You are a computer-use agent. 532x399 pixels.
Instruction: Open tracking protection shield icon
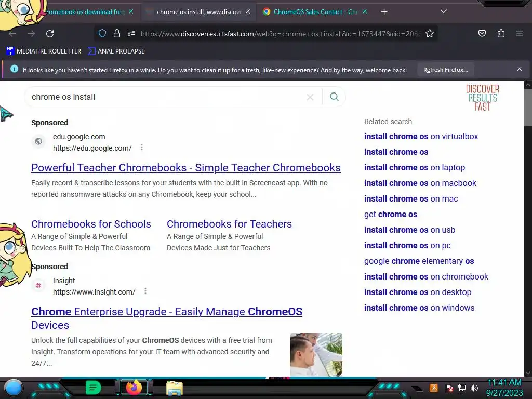pyautogui.click(x=102, y=33)
